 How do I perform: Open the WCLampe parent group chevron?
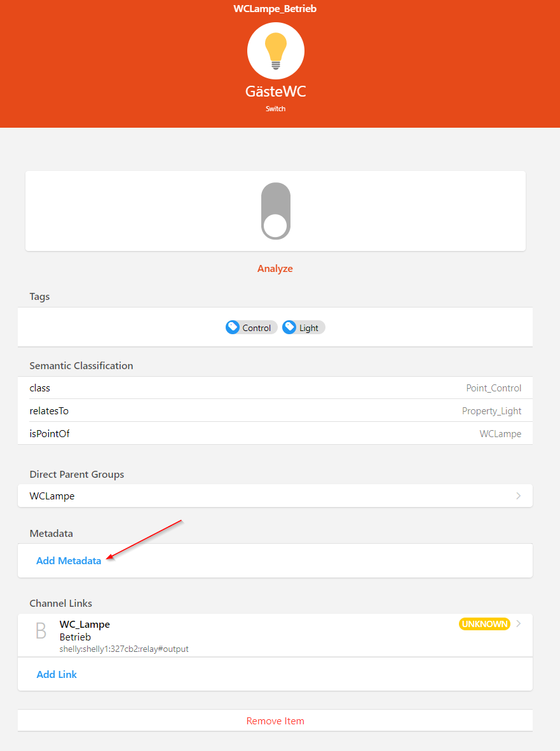[x=518, y=496]
